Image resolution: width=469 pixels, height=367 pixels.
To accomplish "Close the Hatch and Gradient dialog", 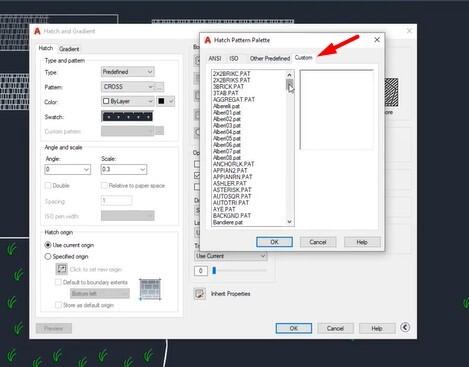I will (x=409, y=31).
